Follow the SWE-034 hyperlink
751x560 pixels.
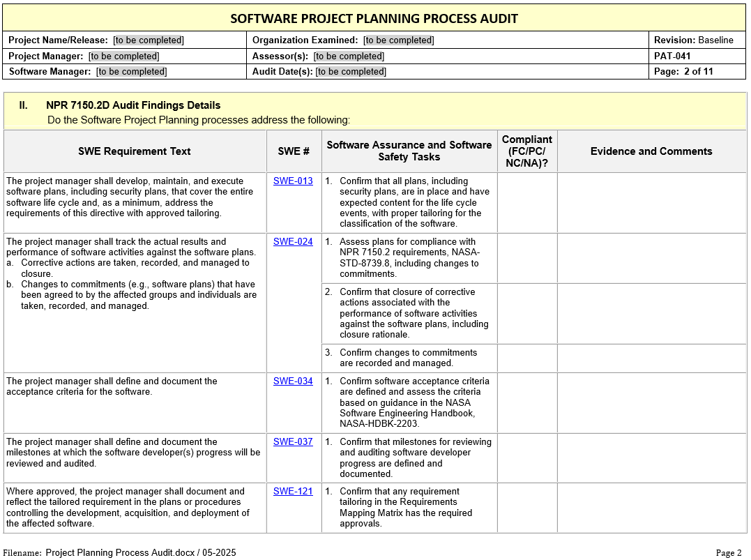coord(293,381)
